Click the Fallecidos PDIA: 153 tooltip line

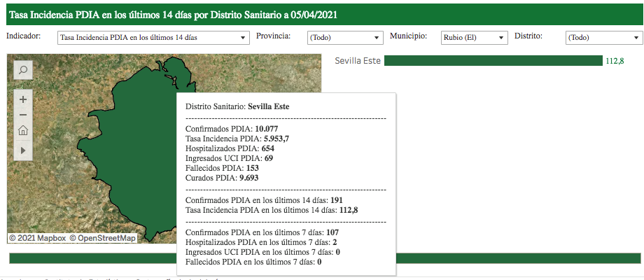pos(223,168)
